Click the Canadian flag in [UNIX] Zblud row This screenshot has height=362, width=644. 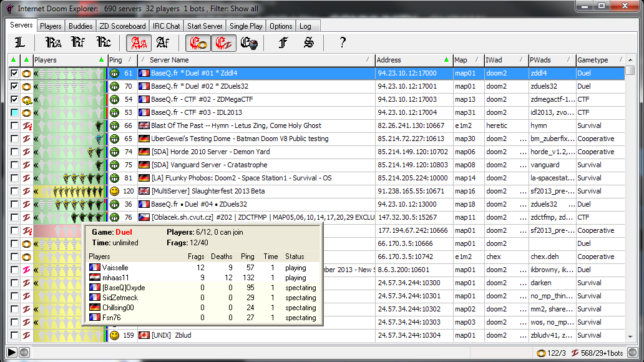144,335
